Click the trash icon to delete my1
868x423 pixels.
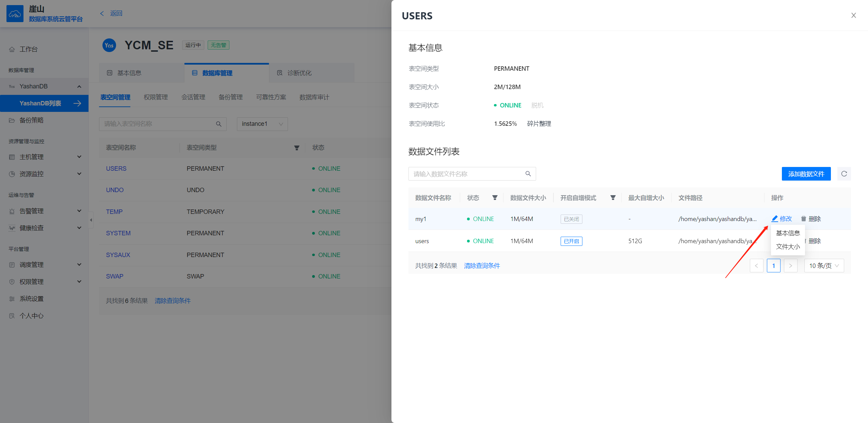point(803,219)
